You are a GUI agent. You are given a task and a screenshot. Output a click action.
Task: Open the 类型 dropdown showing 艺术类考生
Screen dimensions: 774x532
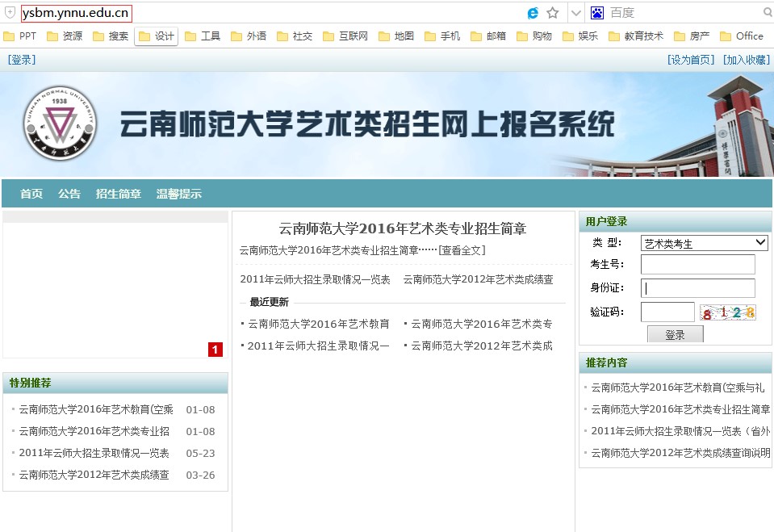[x=704, y=243]
